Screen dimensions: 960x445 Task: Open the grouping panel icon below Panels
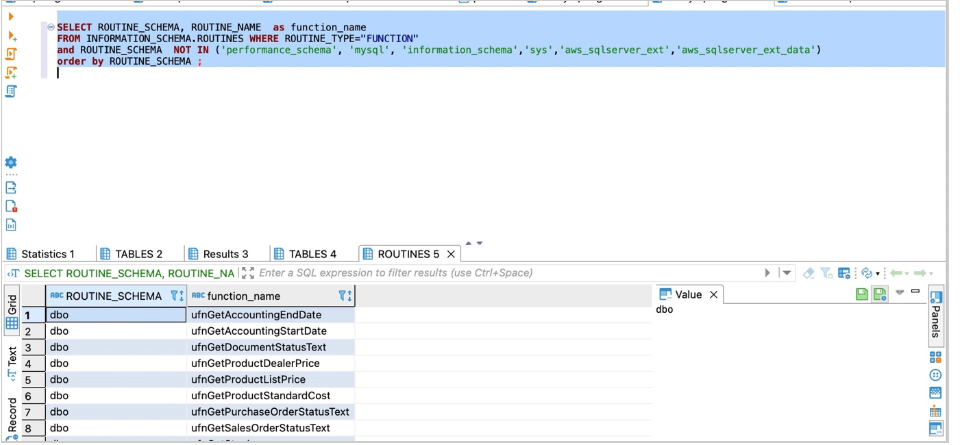(x=936, y=357)
